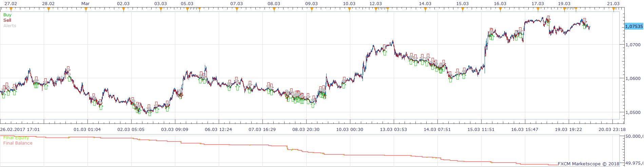Click the 03.03 09:09 time label
The height and width of the screenshot is (167, 644).
pos(175,129)
